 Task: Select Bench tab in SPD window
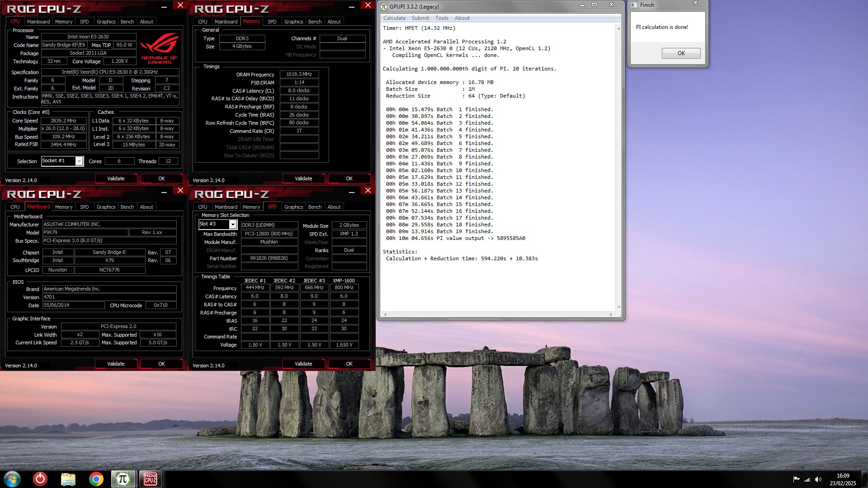315,207
